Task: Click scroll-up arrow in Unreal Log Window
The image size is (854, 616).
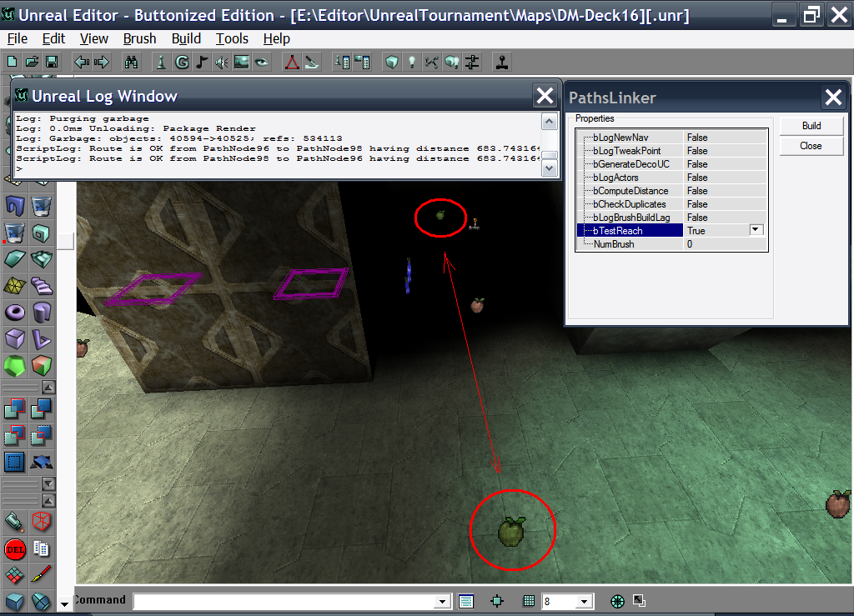Action: click(549, 122)
